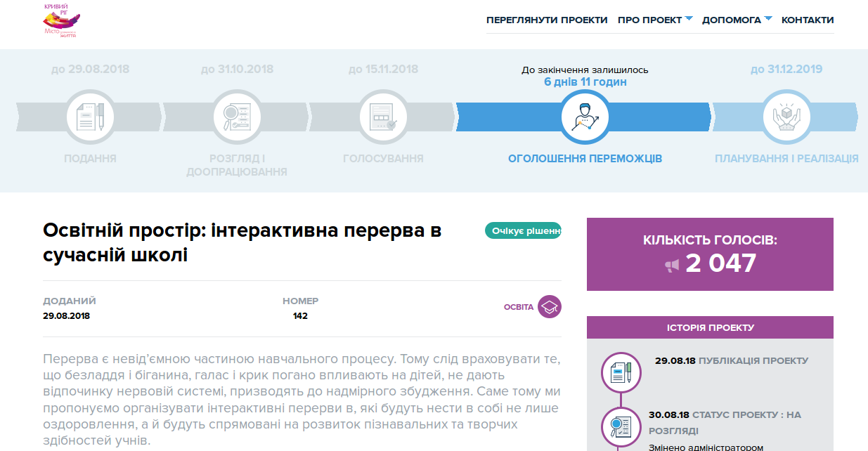
Task: Click the Подання document and pen icon
Action: coord(90,117)
